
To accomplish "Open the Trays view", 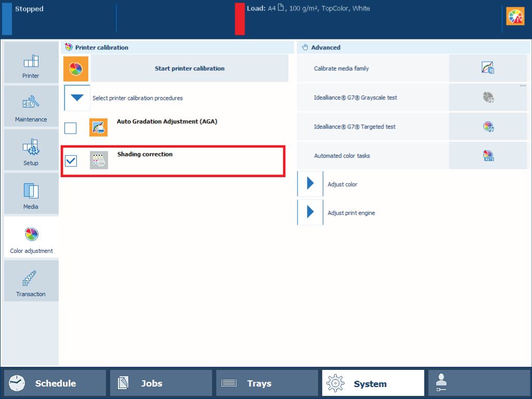I will [x=267, y=383].
